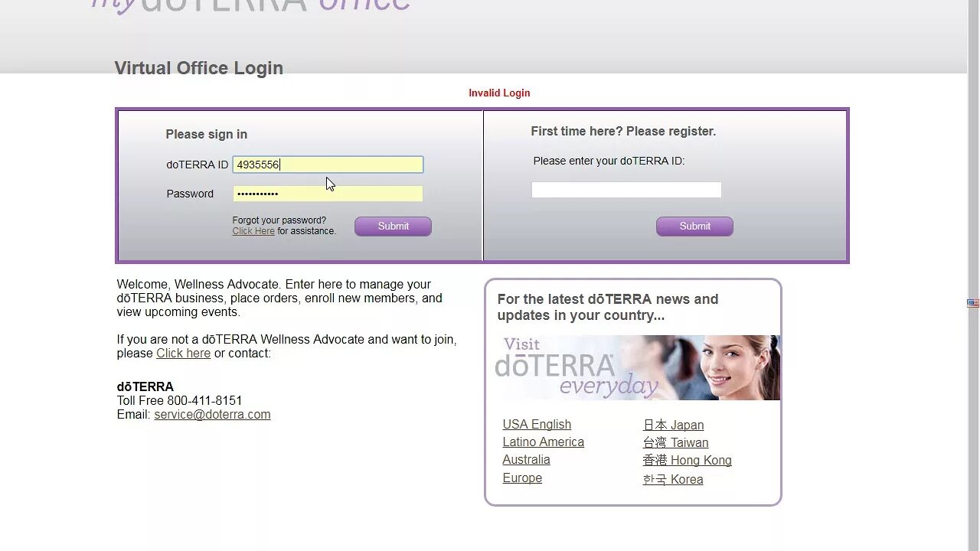
Task: Click the 'Invalid Login' error message
Action: point(499,93)
